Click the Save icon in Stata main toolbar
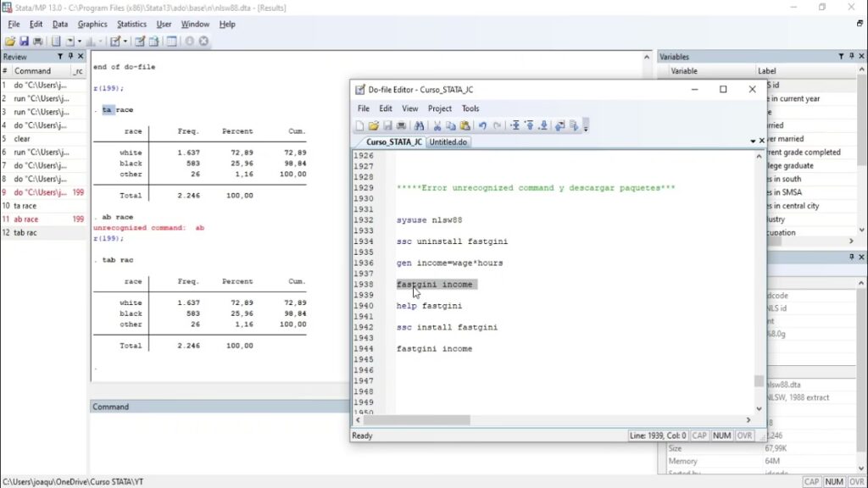The height and width of the screenshot is (488, 868). click(24, 41)
